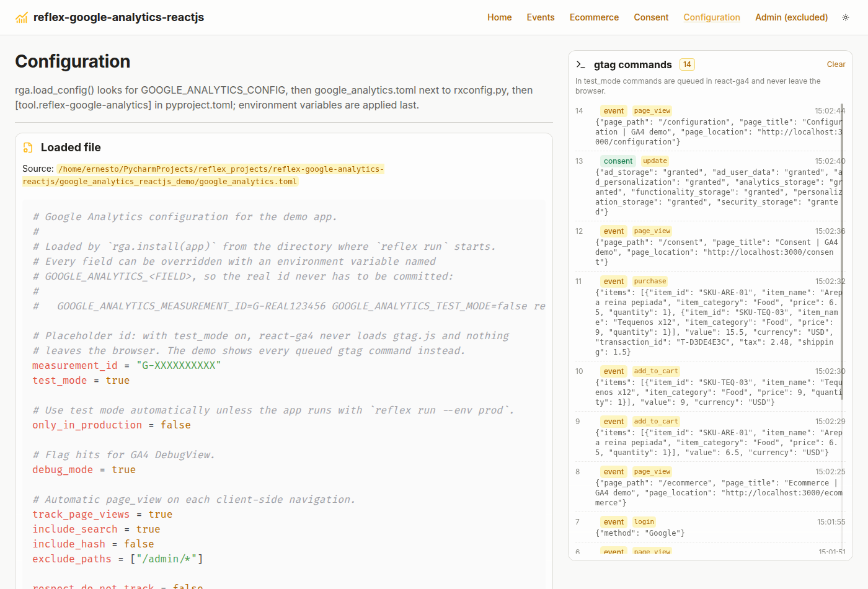Click add_to_cart tag in entry 10
This screenshot has width=868, height=589.
pyautogui.click(x=656, y=371)
